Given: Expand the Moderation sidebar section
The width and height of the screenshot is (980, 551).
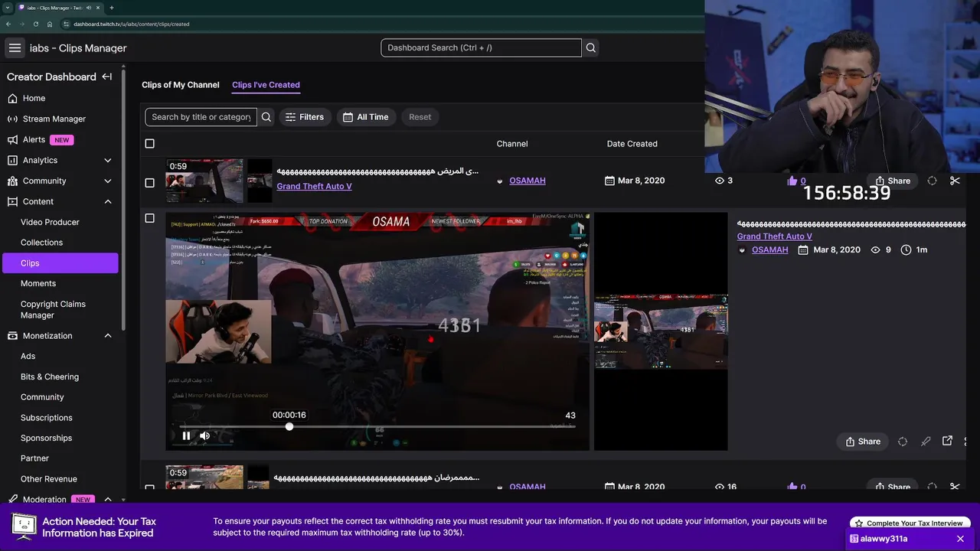Looking at the screenshot, I should 107,500.
